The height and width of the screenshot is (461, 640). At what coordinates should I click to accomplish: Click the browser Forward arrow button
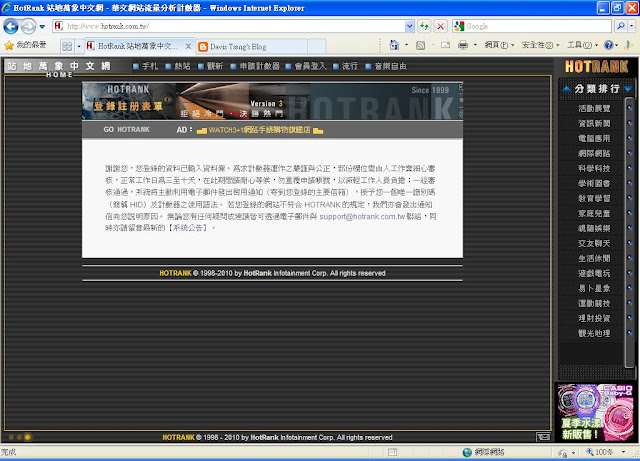28,27
